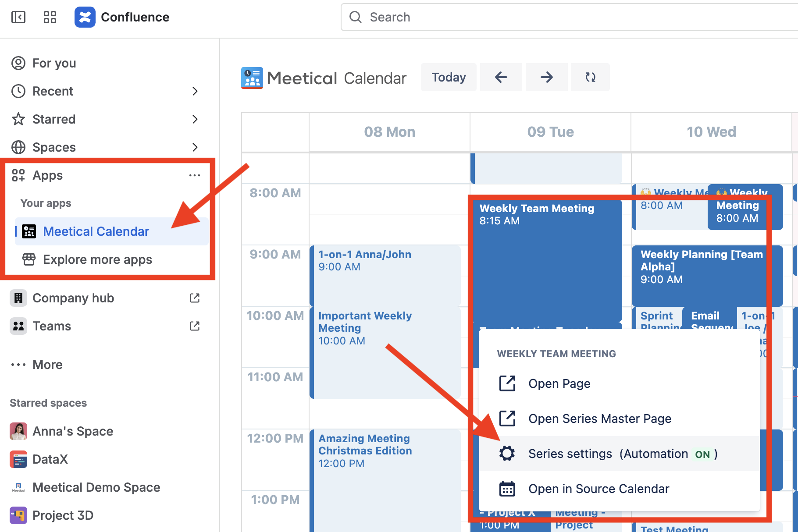Click the 10 Wed column header
This screenshot has width=798, height=532.
point(711,132)
